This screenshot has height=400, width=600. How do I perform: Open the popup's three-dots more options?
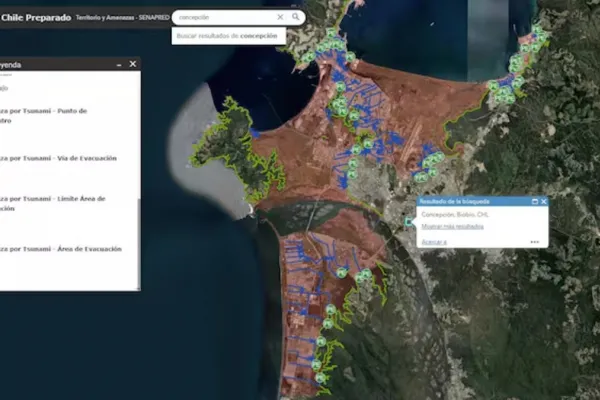tap(535, 242)
